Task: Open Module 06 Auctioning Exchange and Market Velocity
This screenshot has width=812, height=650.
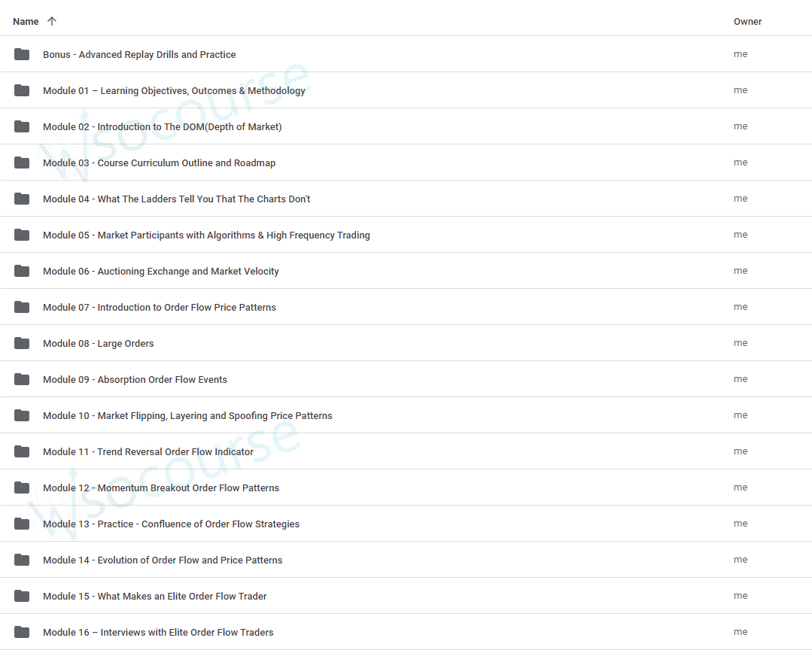Action: [160, 272]
